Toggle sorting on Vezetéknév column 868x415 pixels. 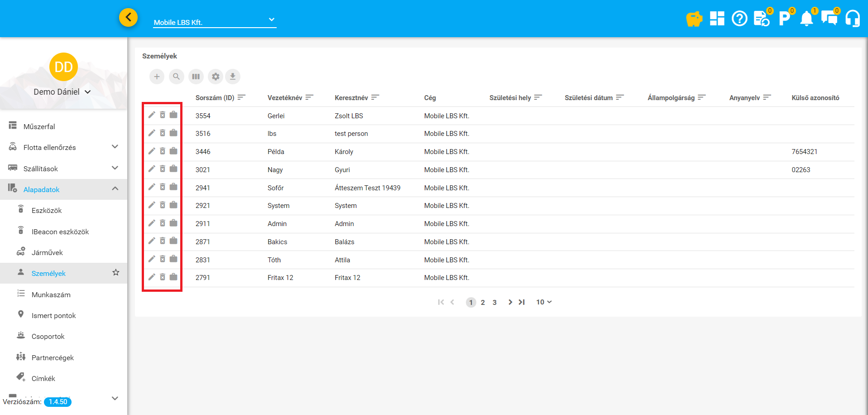point(309,97)
